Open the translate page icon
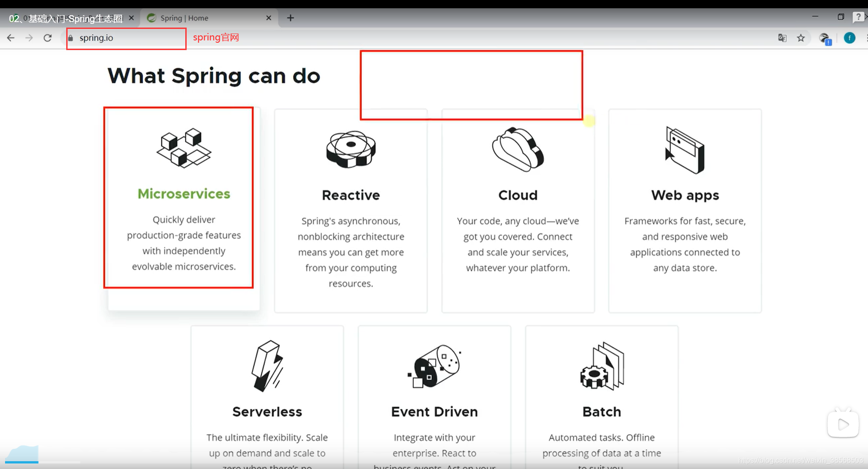This screenshot has height=469, width=868. [782, 38]
